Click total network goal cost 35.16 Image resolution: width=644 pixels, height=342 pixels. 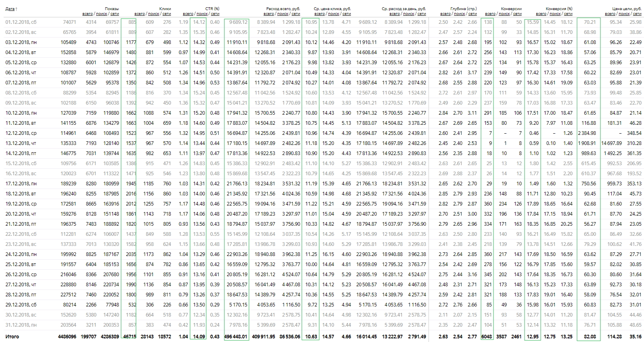pos(636,336)
